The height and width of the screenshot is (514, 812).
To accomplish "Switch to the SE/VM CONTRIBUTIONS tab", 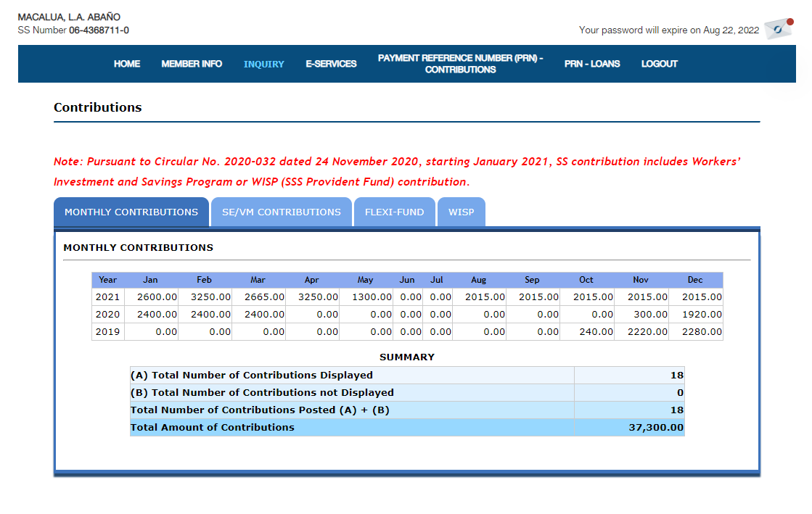I will coord(281,212).
